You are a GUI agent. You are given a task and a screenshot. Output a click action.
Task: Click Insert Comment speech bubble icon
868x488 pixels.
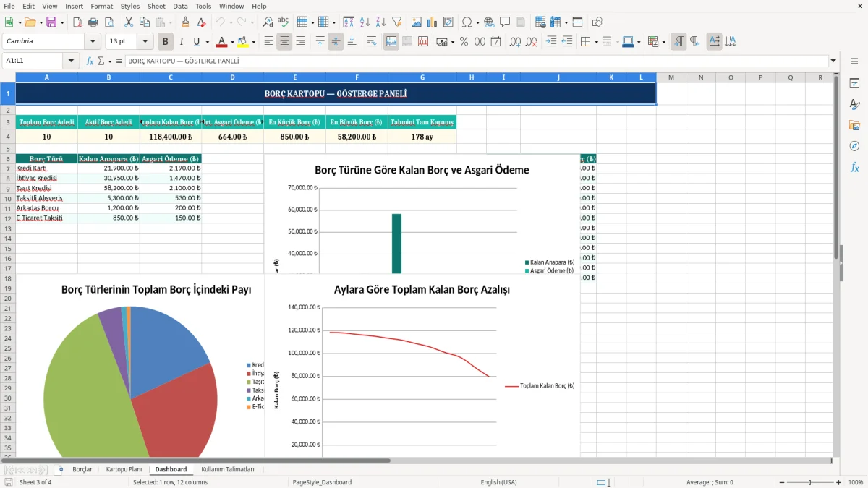tap(505, 22)
